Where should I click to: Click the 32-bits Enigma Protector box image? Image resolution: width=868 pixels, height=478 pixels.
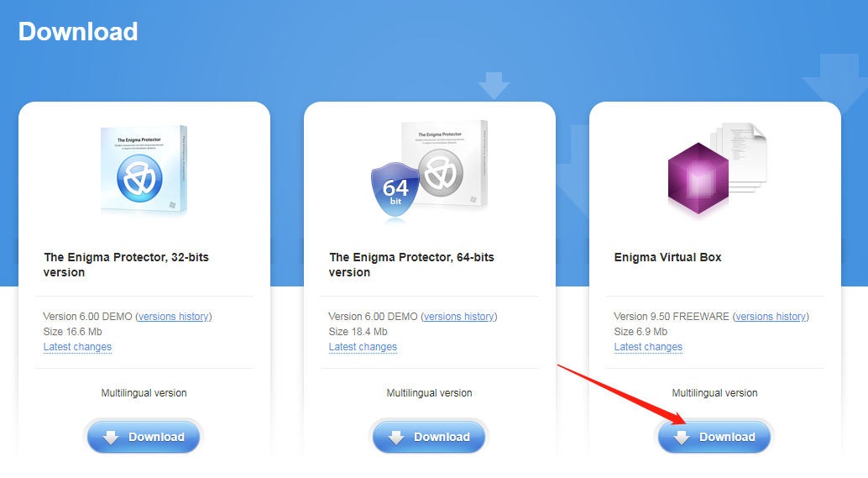(144, 170)
